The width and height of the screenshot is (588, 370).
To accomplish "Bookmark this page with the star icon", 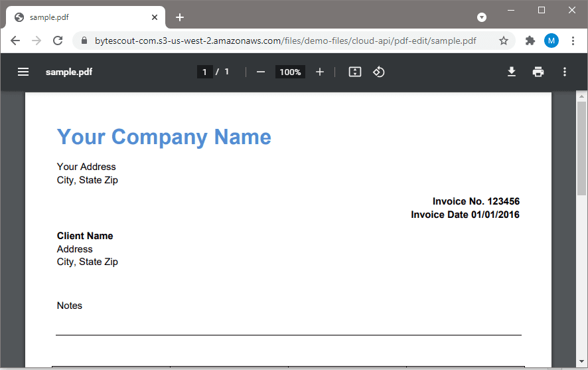I will 504,41.
